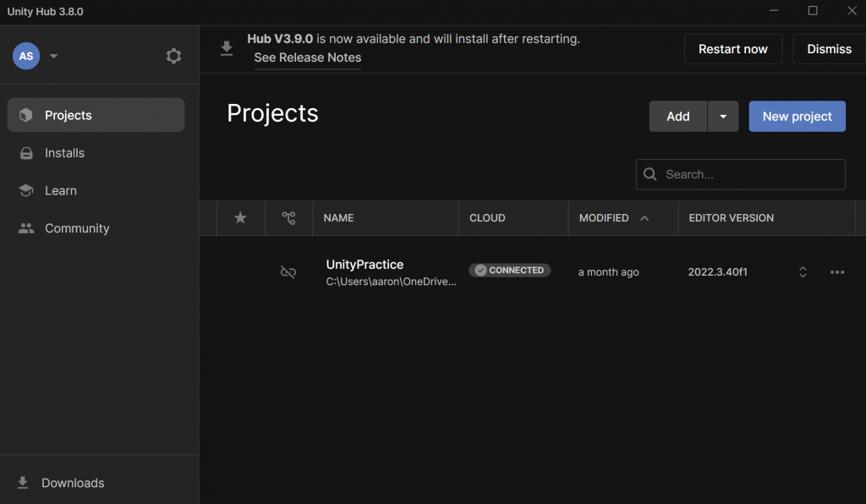Click the version control column icon

point(288,217)
